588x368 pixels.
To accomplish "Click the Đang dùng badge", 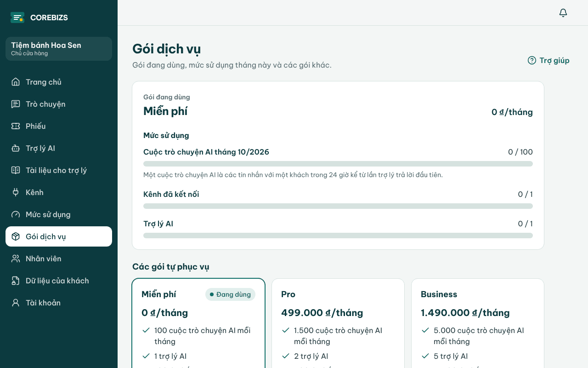I will click(230, 294).
